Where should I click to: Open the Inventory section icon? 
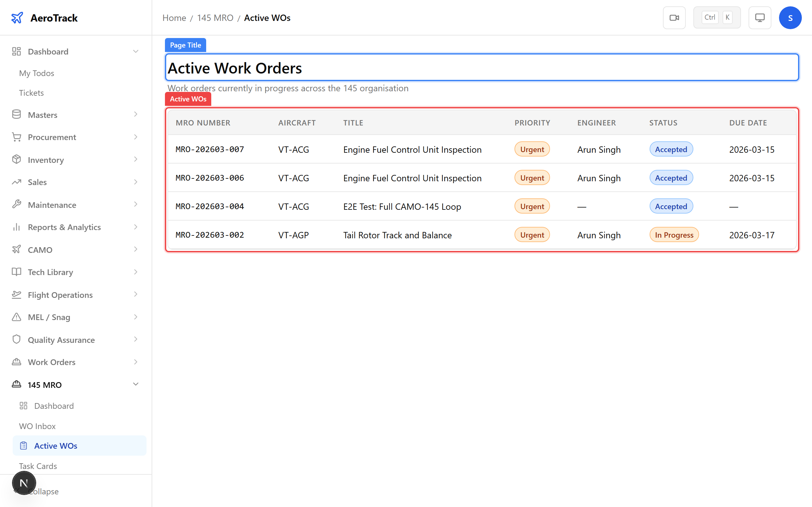click(x=16, y=160)
